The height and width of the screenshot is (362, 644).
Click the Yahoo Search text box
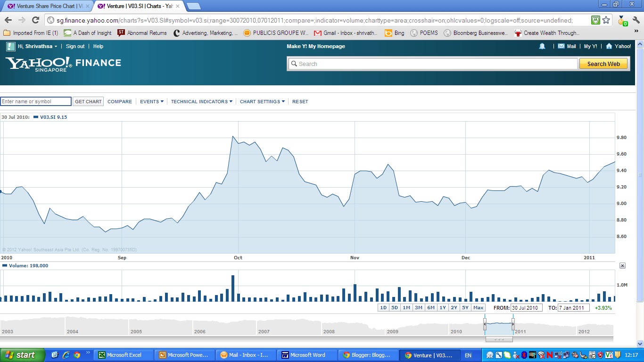click(x=432, y=64)
